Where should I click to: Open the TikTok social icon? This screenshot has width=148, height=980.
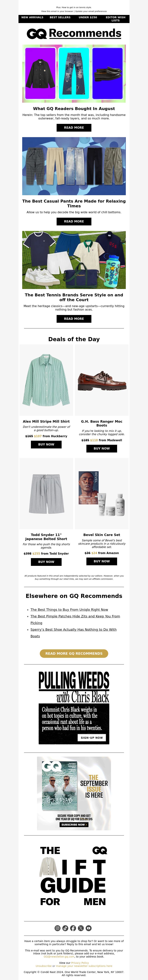pos(65,928)
